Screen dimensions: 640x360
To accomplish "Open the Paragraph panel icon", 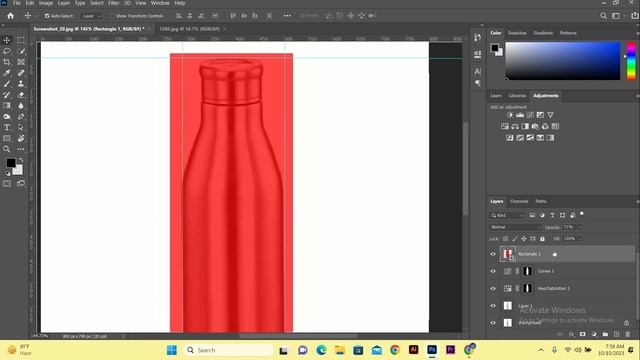I will point(478,83).
